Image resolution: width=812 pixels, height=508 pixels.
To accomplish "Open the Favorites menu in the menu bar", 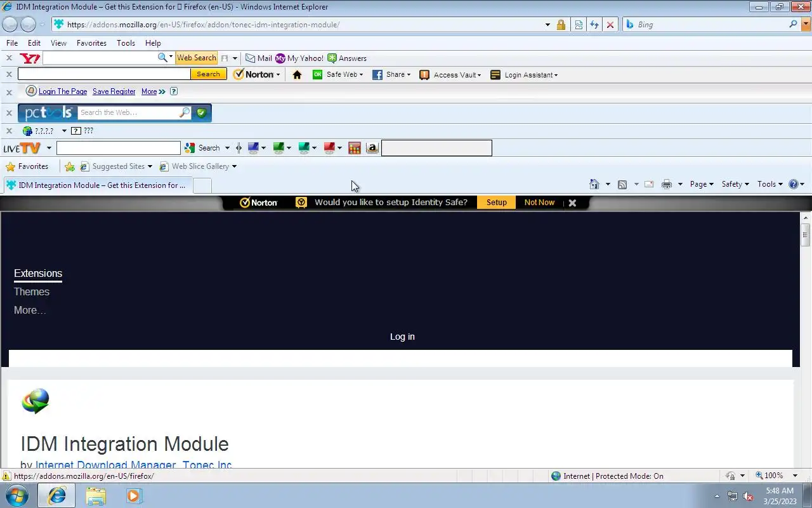I will (91, 43).
